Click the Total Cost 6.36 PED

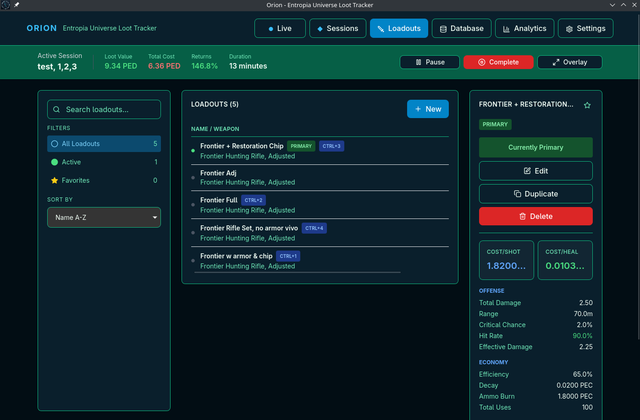click(164, 66)
